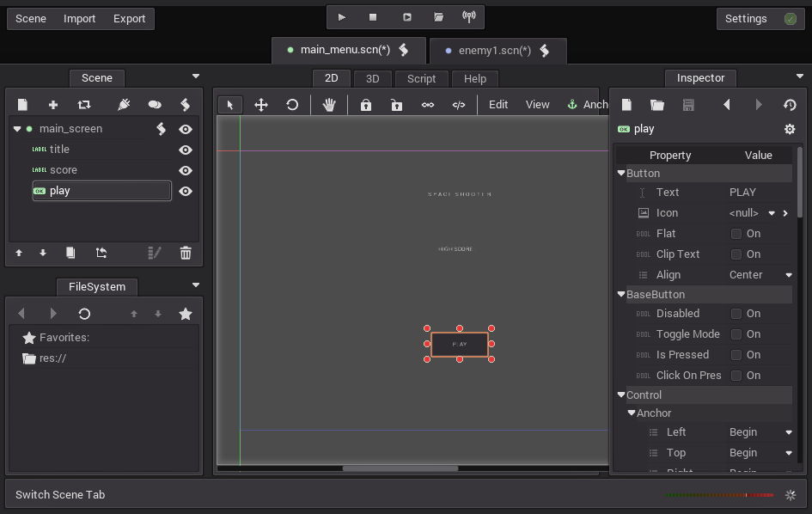Collapse the Control section
Image resolution: width=812 pixels, height=514 pixels.
click(621, 395)
